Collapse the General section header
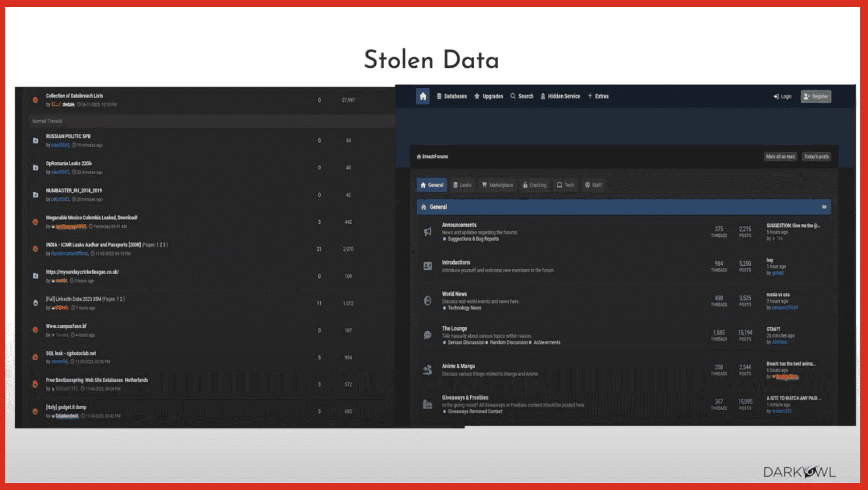Image resolution: width=868 pixels, height=490 pixels. click(824, 207)
